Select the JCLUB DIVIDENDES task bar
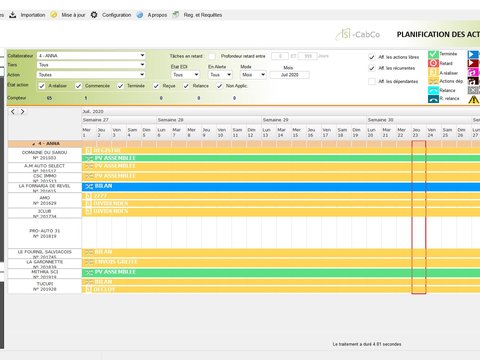Image resolution: width=480 pixels, height=360 pixels. (x=281, y=211)
